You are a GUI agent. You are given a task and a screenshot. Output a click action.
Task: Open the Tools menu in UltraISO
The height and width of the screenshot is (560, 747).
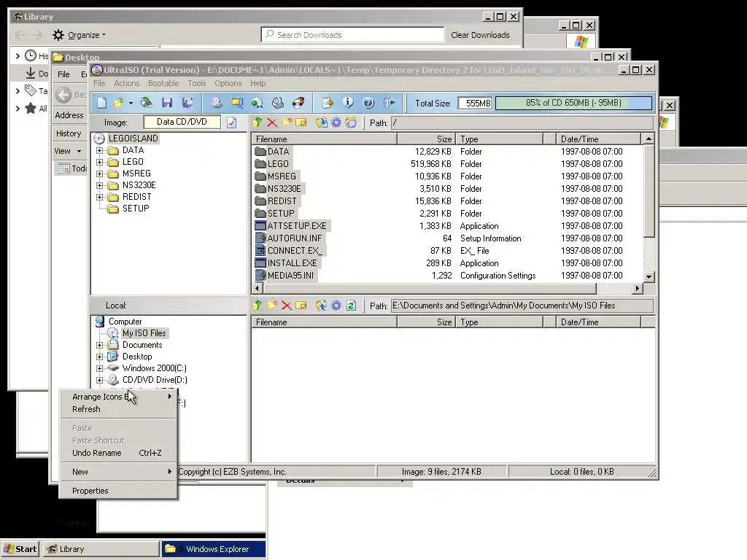click(x=197, y=83)
